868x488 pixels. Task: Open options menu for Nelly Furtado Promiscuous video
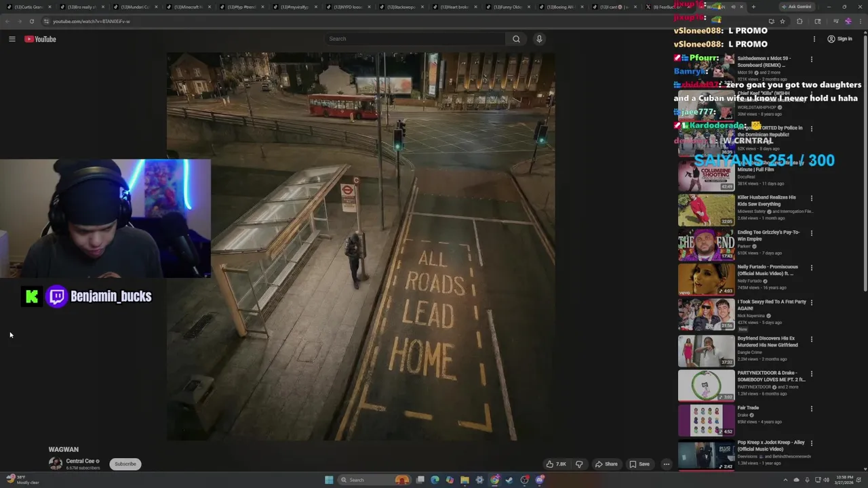(811, 268)
